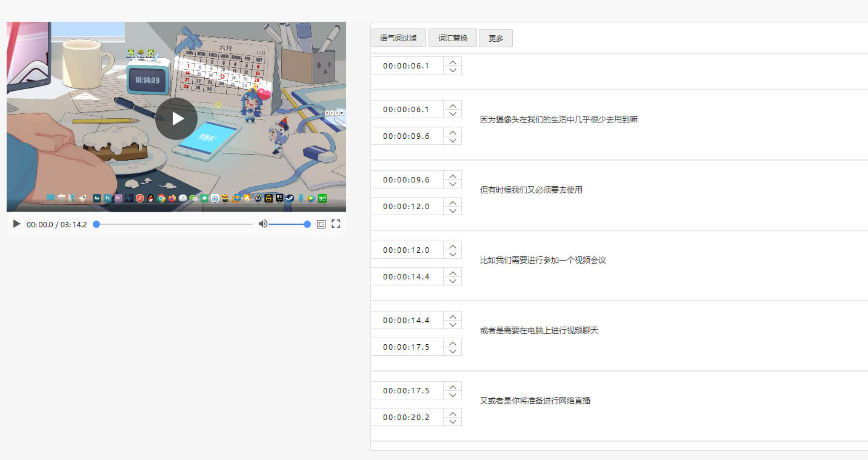Increase the start time of the 因为摄像头 row

point(453,105)
